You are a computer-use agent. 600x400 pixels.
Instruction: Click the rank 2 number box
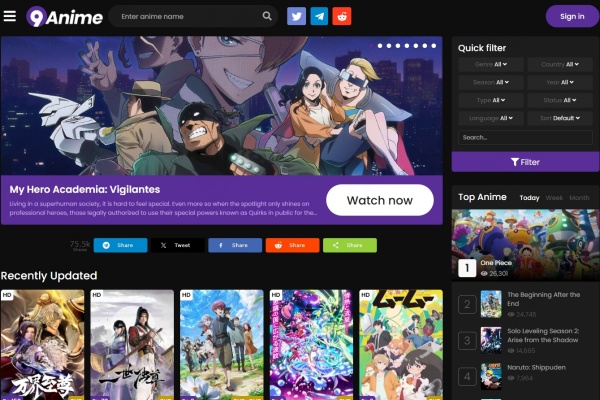click(467, 304)
